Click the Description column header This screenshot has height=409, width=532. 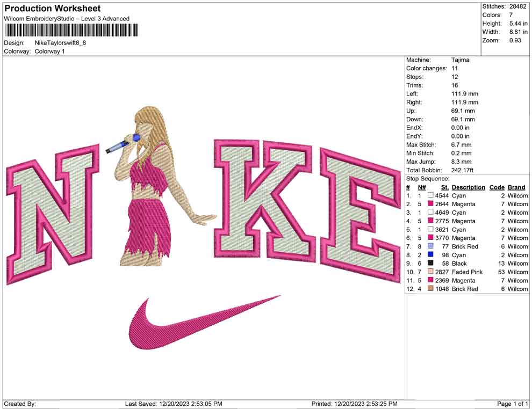[x=469, y=187]
